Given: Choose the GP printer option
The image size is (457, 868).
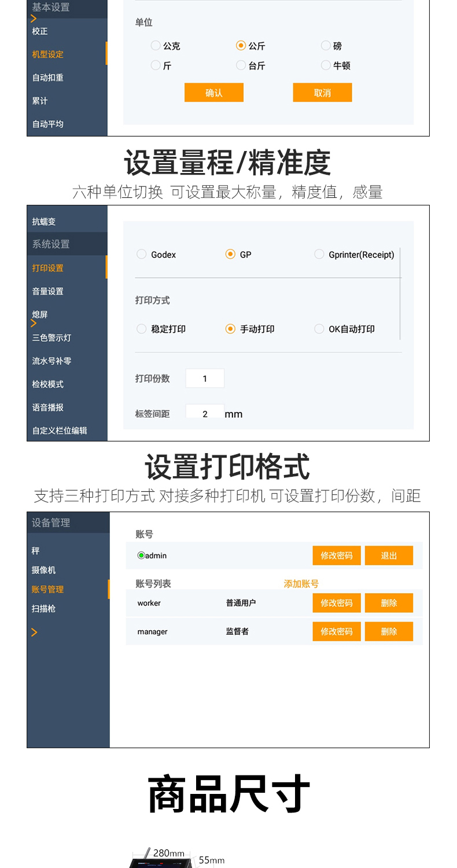Looking at the screenshot, I should pyautogui.click(x=230, y=254).
